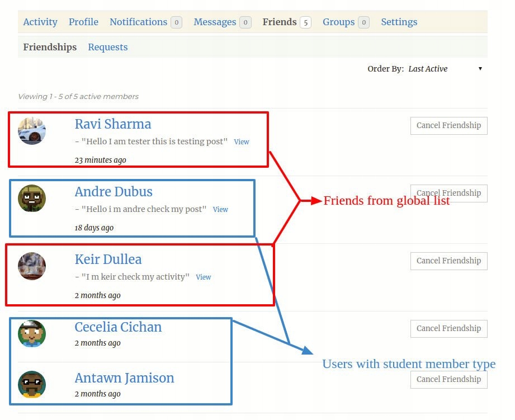Click Cecelia Cichan's avatar image
Screen dimensions: 515x420
click(32, 334)
